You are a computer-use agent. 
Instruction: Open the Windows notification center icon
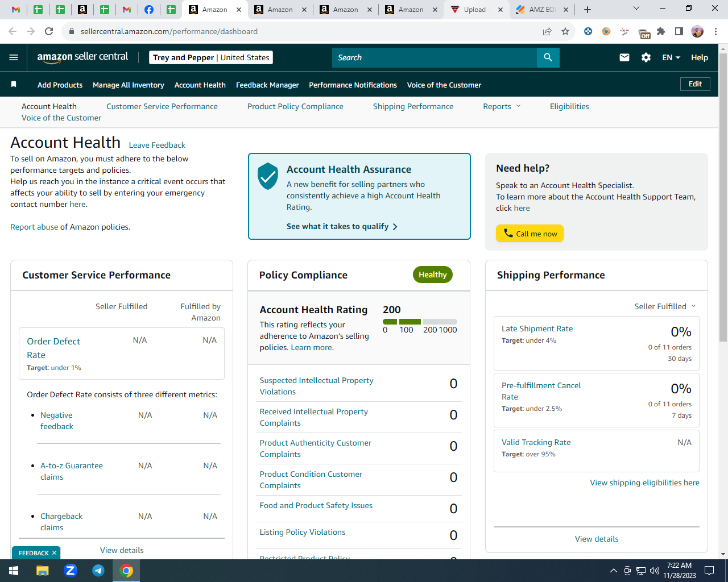coord(709,571)
